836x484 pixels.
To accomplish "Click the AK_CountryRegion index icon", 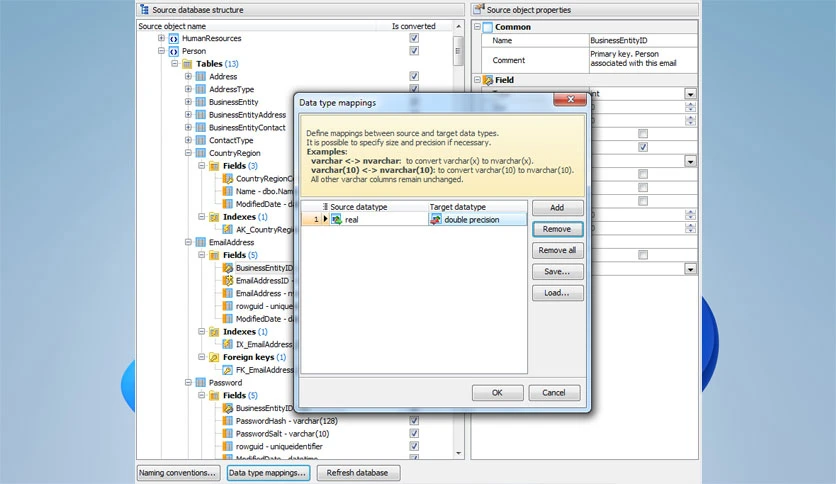I will (x=228, y=230).
